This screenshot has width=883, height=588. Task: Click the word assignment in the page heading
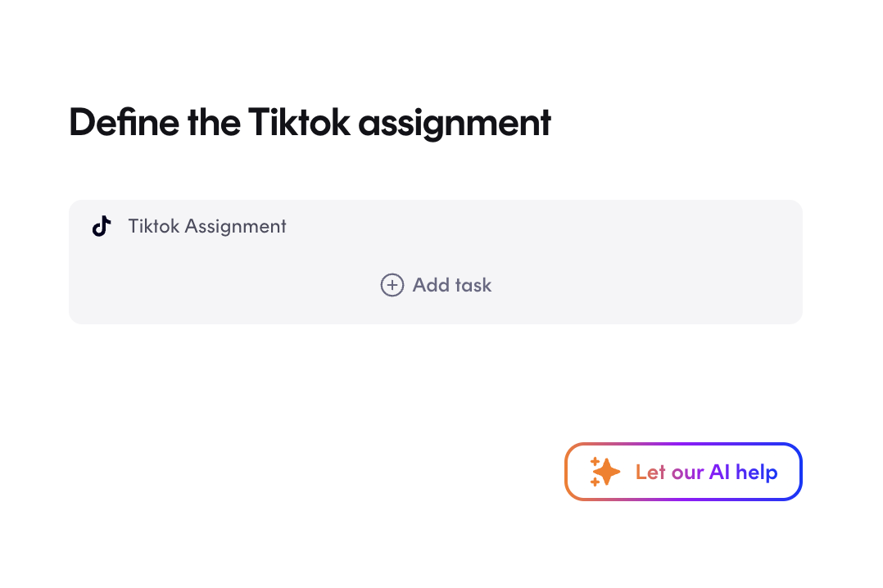[x=455, y=124]
